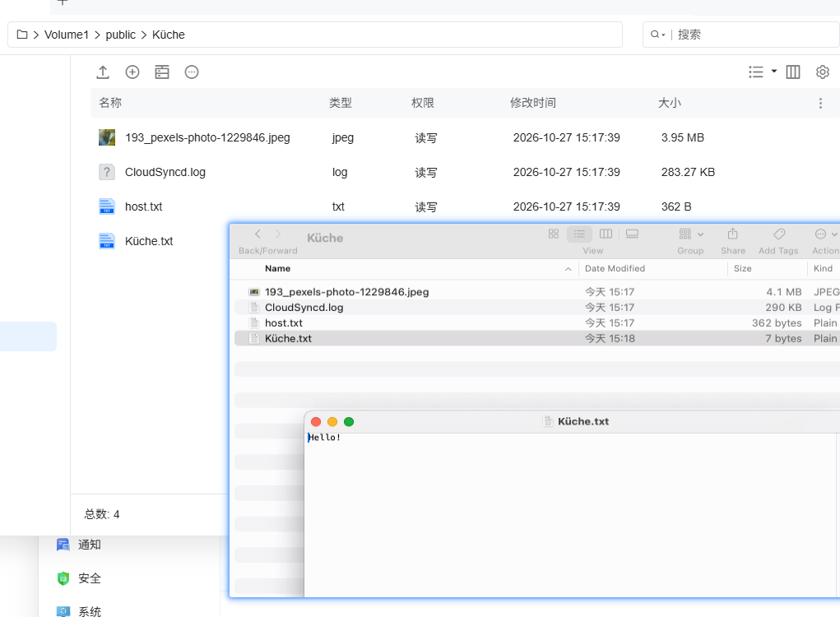Open the more options circled ellipsis in the file manager toolbar
Image resolution: width=840 pixels, height=617 pixels.
point(192,72)
